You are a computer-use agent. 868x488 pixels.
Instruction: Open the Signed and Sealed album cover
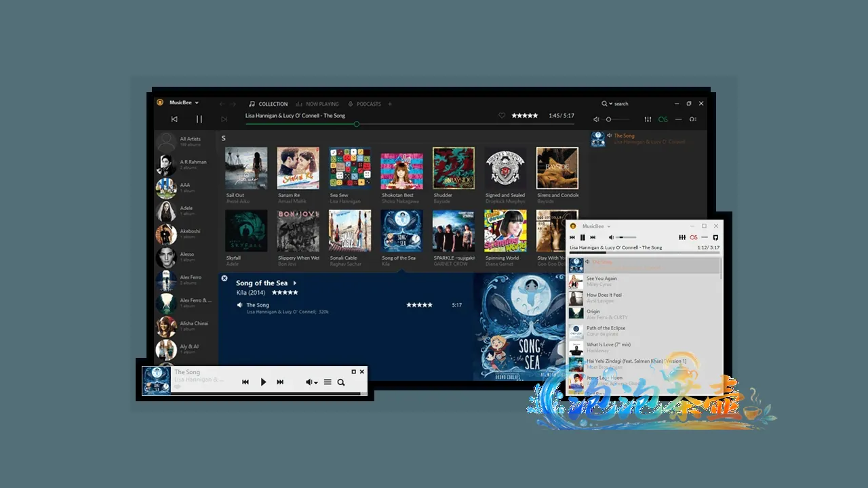click(505, 168)
